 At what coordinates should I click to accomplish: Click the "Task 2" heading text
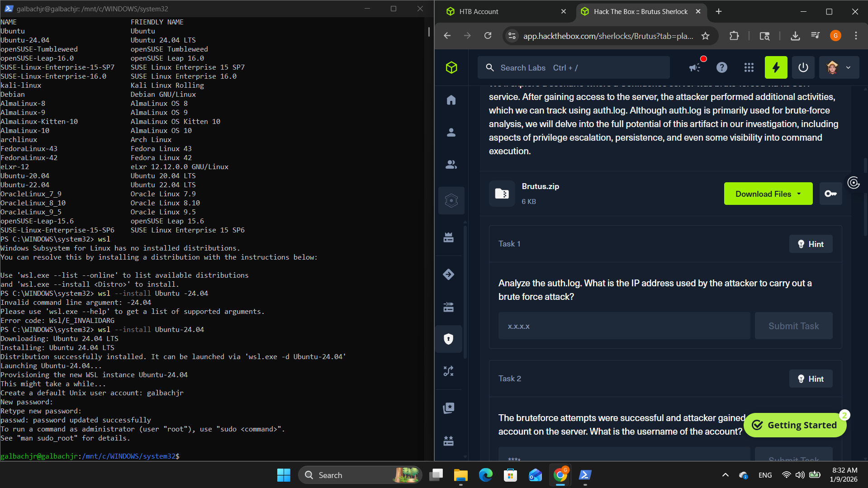pyautogui.click(x=510, y=379)
